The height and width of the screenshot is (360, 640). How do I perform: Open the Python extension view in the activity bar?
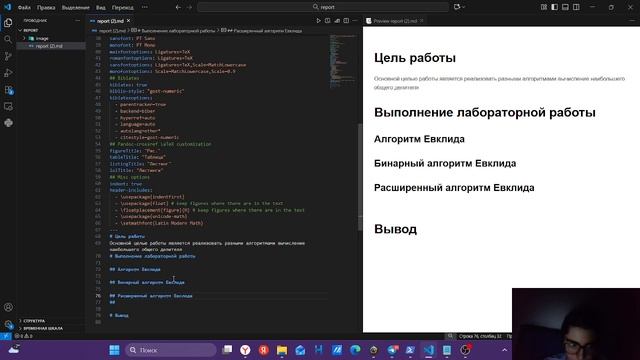[8, 123]
